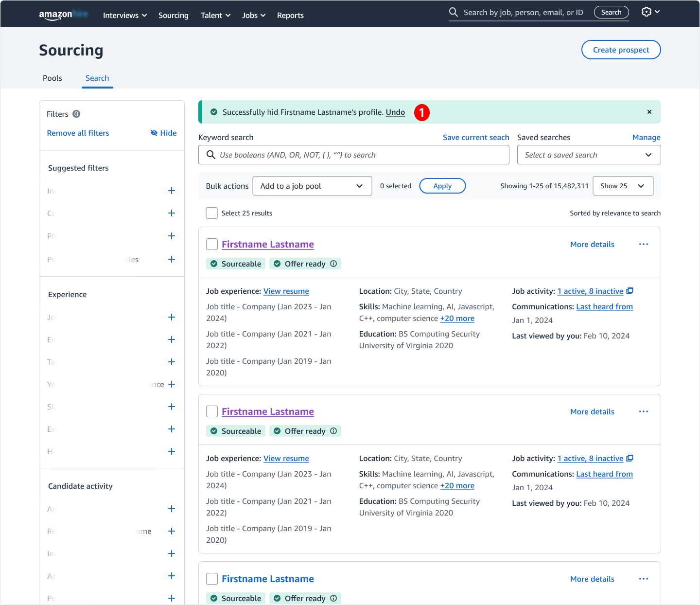Hide the Filters panel via eye icon
The width and height of the screenshot is (700, 605).
click(x=163, y=133)
